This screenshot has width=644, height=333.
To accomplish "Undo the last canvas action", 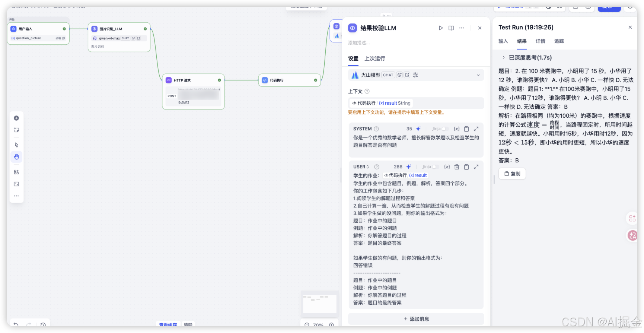I will (x=16, y=325).
